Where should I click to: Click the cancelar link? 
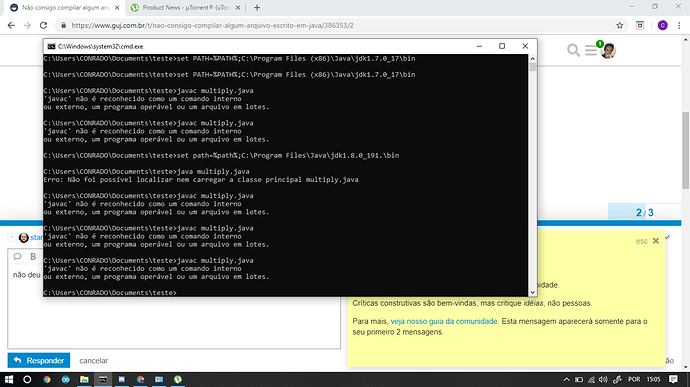point(94,361)
